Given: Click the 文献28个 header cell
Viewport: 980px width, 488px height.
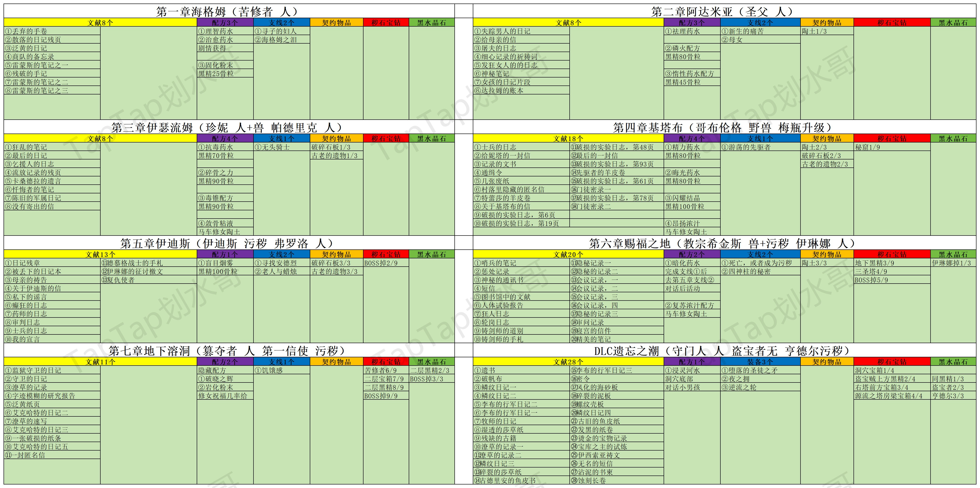Looking at the screenshot, I should pyautogui.click(x=568, y=362).
